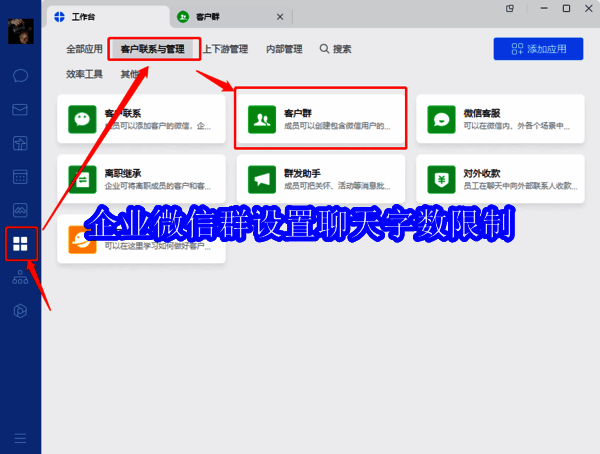Open the 客户群 app card title
Viewport: 600px width, 454px height.
coord(298,113)
